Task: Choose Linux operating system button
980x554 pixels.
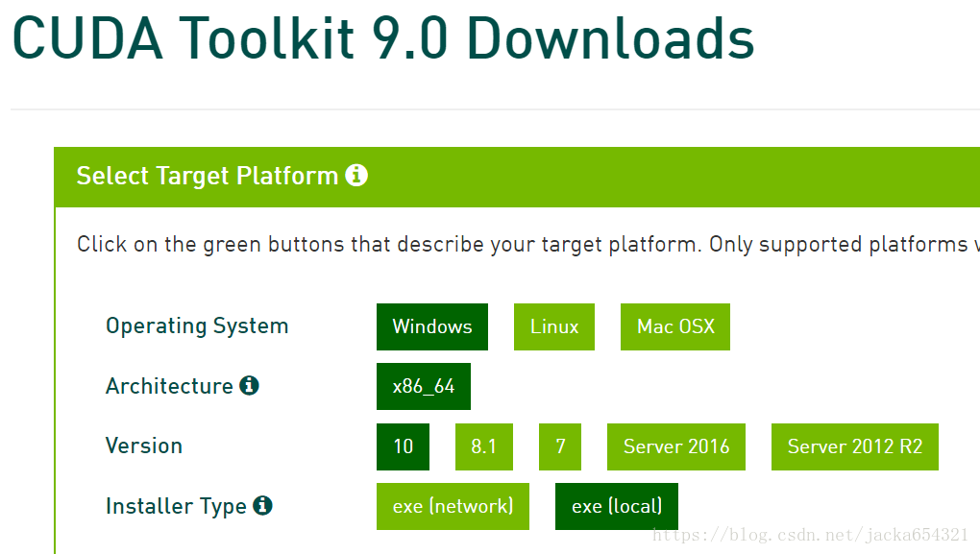Action: click(x=553, y=326)
